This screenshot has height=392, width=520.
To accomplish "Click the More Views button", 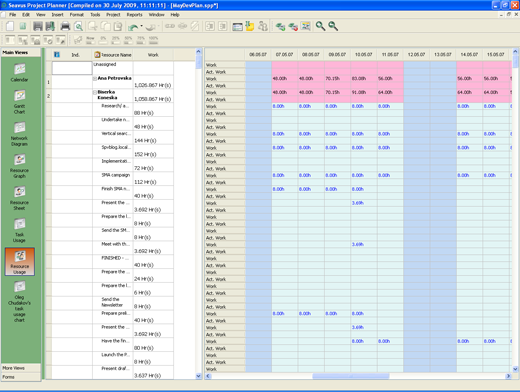I will click(21, 368).
